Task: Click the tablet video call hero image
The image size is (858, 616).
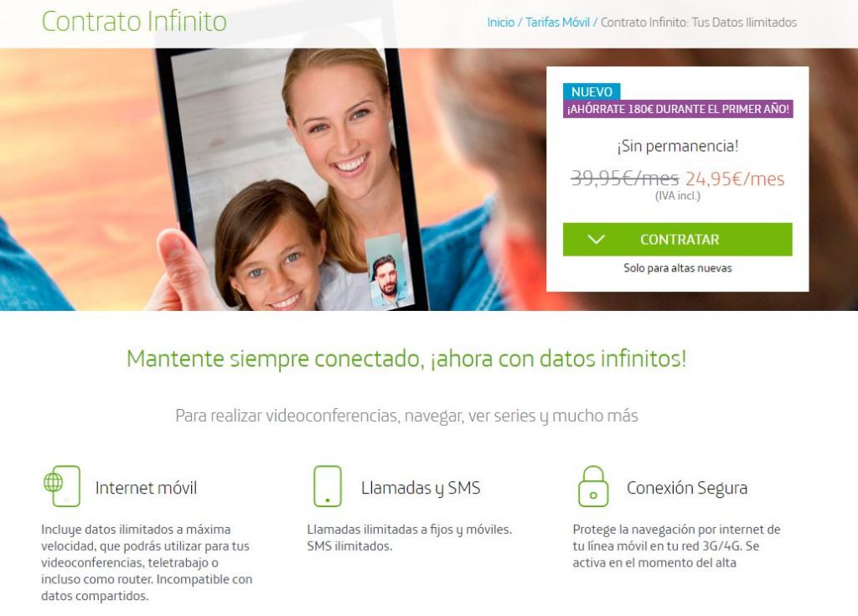Action: (x=291, y=179)
